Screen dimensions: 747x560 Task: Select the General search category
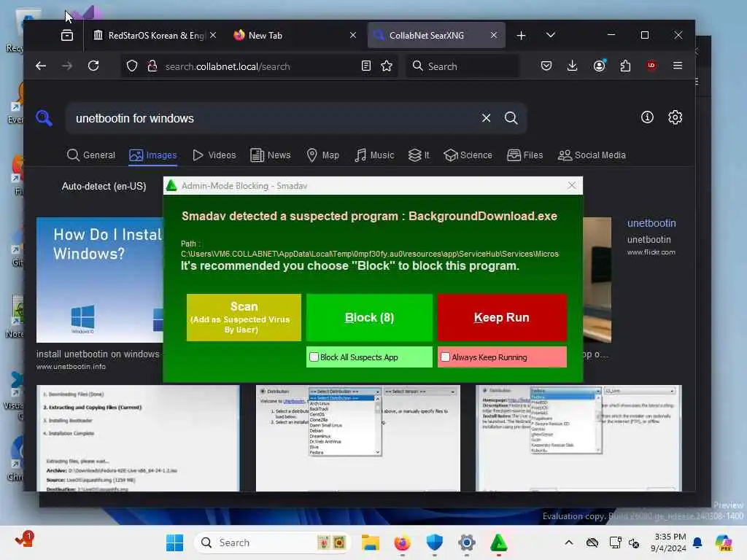tap(91, 155)
